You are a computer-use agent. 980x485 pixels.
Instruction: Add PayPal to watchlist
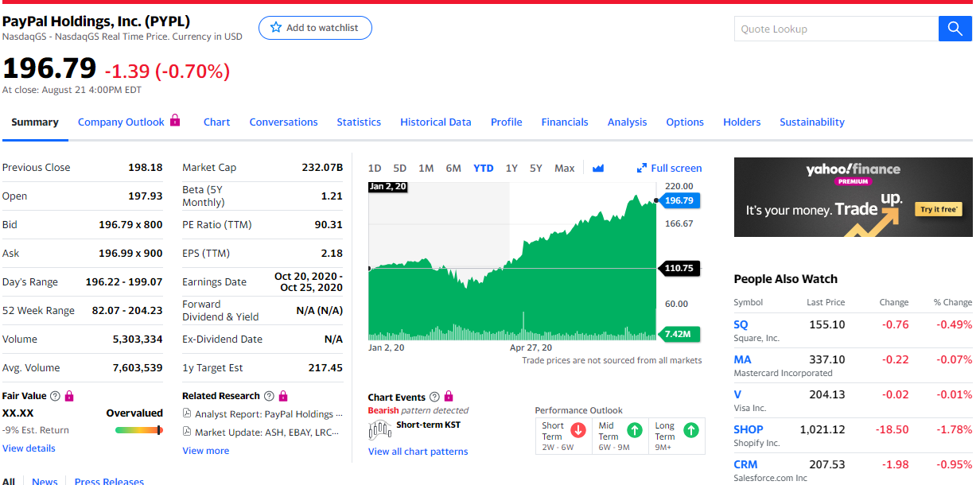315,28
